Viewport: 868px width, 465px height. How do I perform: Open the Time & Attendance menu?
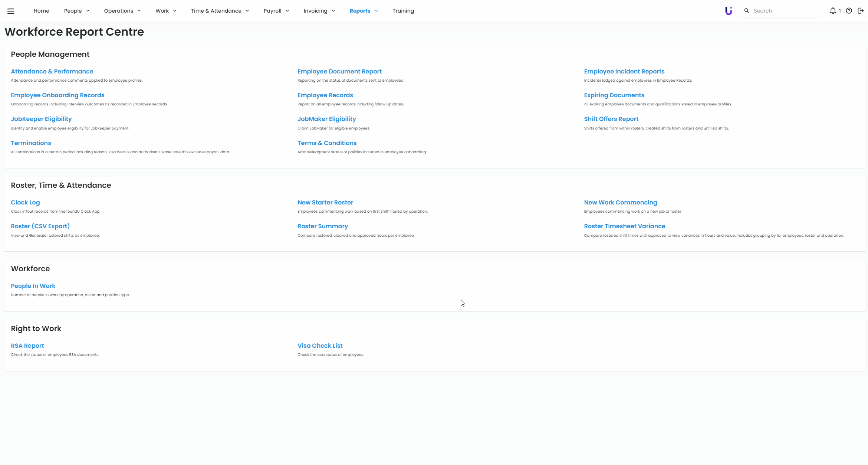(220, 11)
